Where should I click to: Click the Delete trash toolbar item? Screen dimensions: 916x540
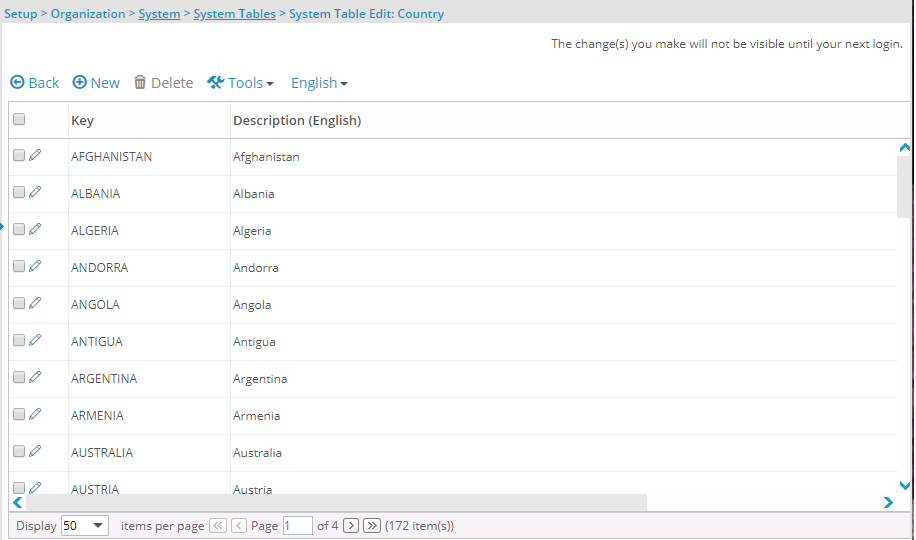[x=163, y=83]
